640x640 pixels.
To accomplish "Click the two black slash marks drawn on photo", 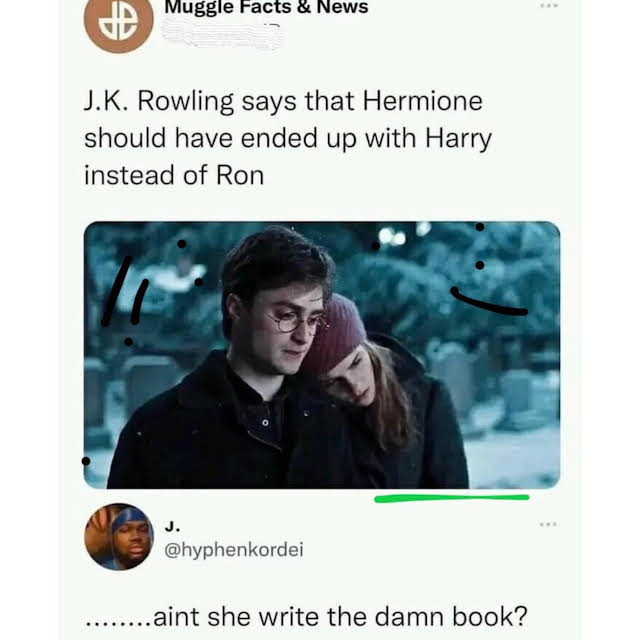I will pos(124,291).
